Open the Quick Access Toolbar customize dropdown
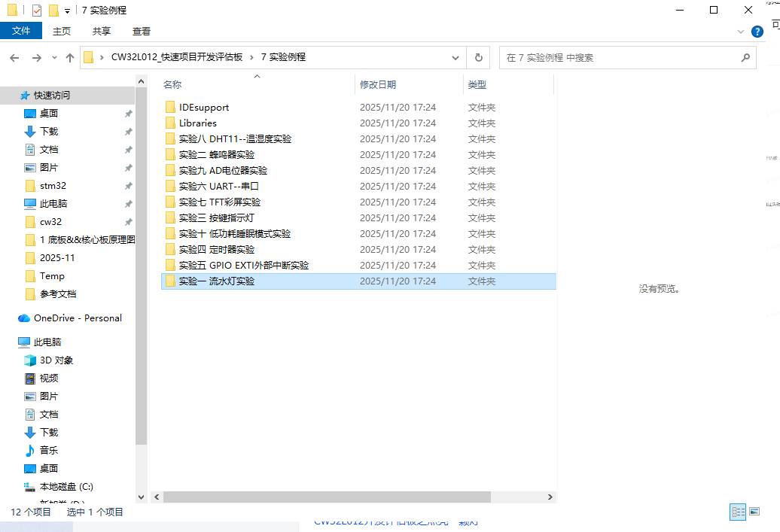This screenshot has height=532, width=780. click(x=66, y=10)
